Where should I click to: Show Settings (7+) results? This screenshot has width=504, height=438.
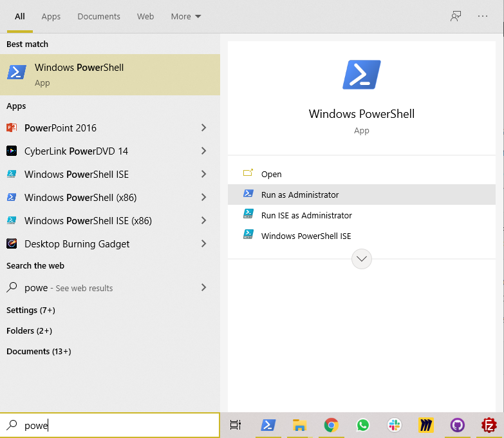31,310
